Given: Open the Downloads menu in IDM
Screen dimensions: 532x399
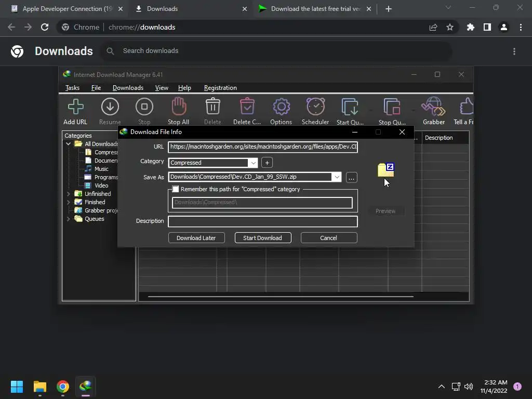Looking at the screenshot, I should point(128,88).
